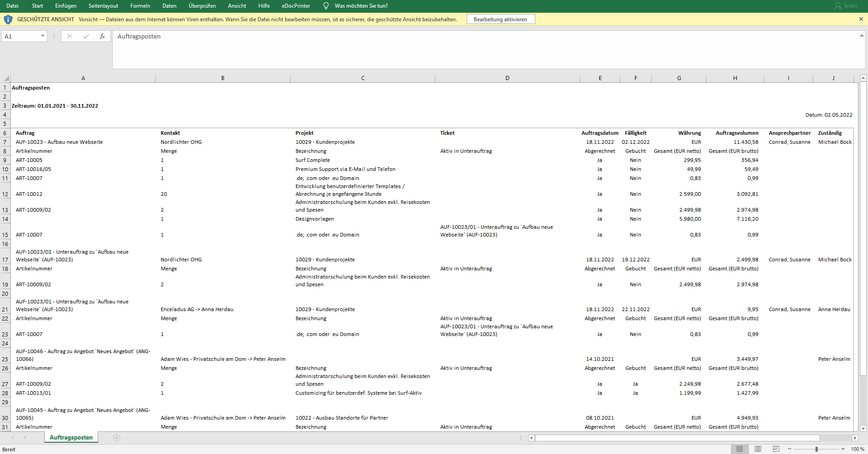Click Bearbeitung aktivieren button
This screenshot has height=454, width=868.
(501, 19)
